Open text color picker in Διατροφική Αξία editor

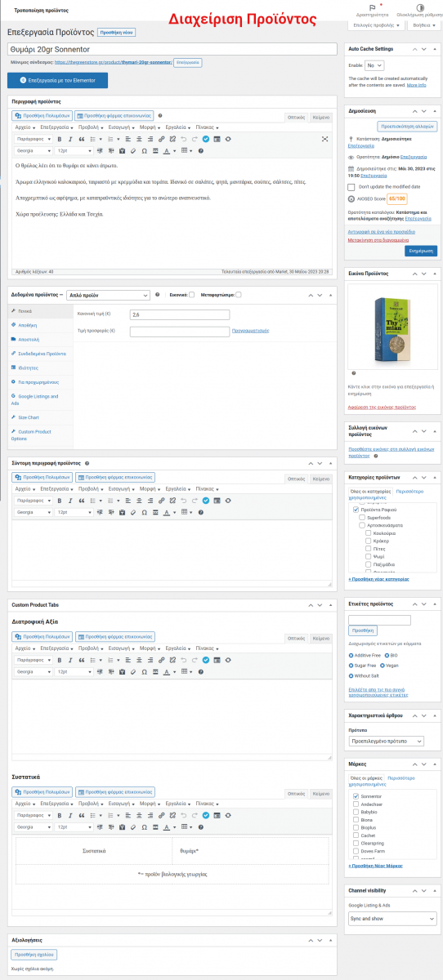tap(166, 670)
